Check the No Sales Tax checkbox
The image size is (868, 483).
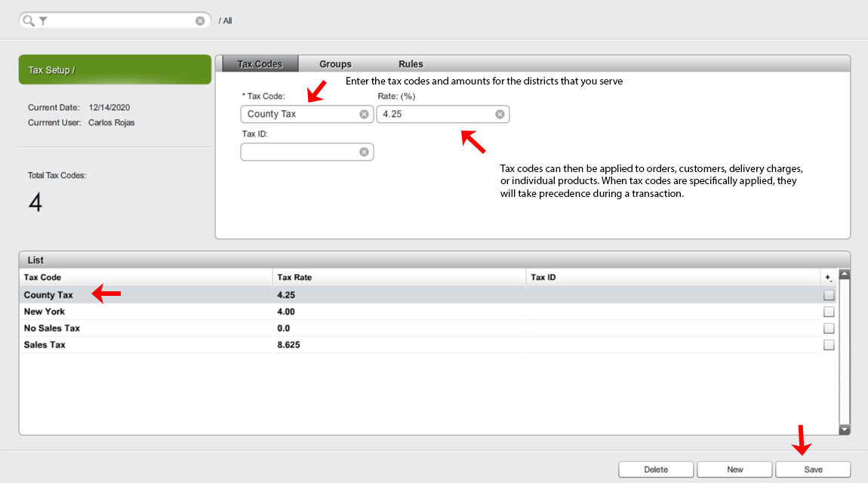coord(829,328)
